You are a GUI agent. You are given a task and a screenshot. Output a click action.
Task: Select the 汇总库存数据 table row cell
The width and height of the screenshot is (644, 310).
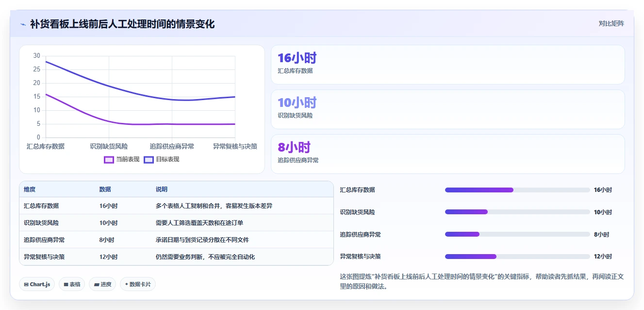click(41, 206)
